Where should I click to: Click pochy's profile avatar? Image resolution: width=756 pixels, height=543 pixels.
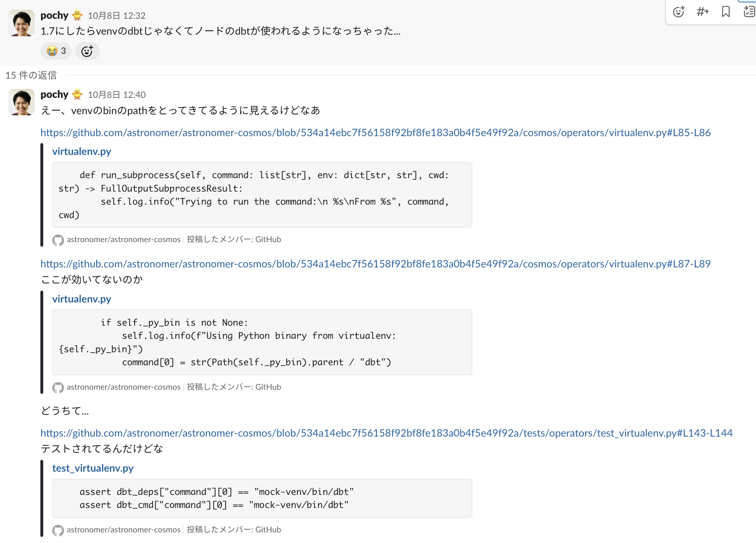pyautogui.click(x=21, y=23)
